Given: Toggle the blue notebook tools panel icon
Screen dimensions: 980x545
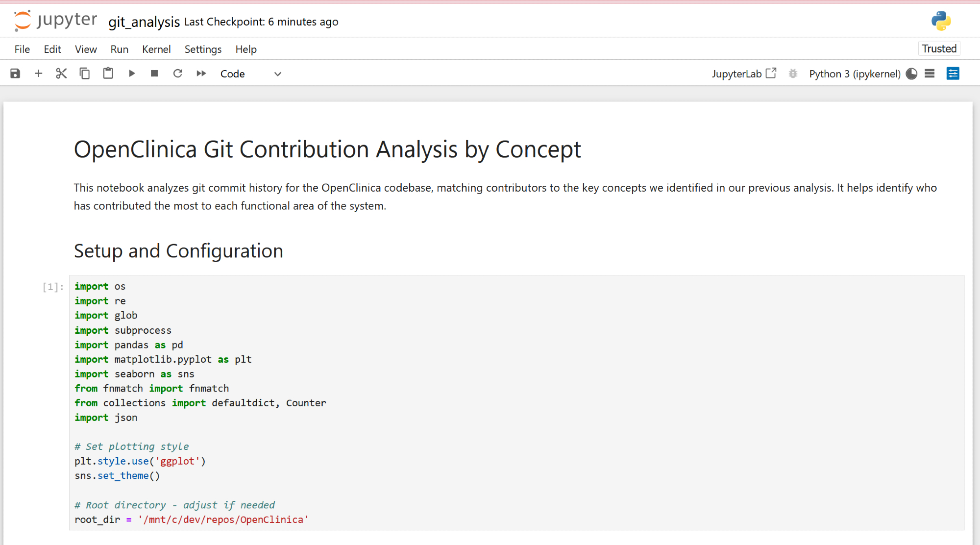Looking at the screenshot, I should pyautogui.click(x=953, y=74).
